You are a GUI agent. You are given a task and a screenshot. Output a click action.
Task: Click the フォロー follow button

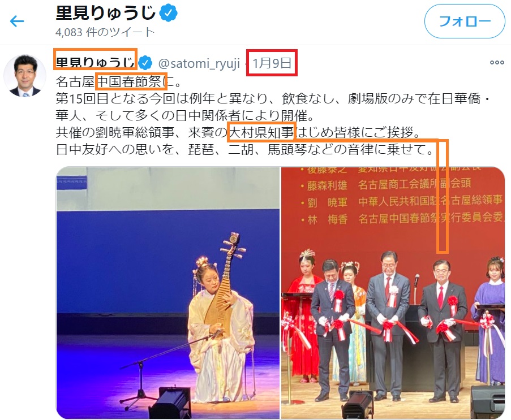pyautogui.click(x=465, y=21)
